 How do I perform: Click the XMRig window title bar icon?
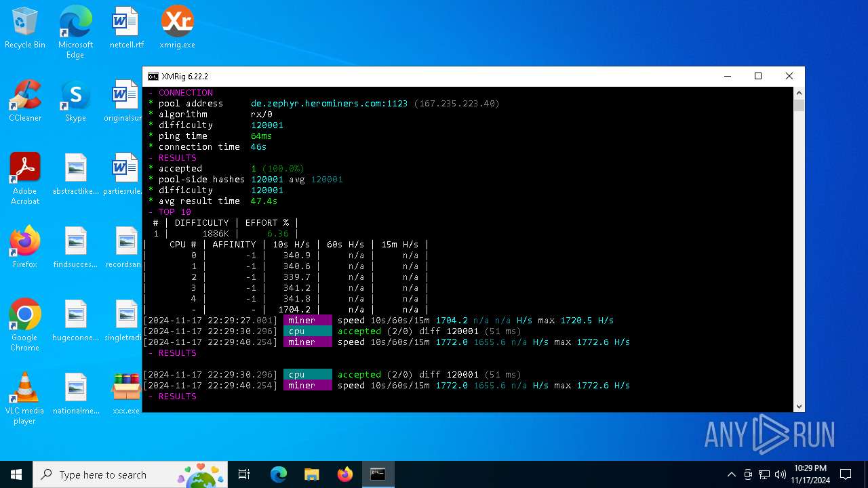click(x=153, y=77)
